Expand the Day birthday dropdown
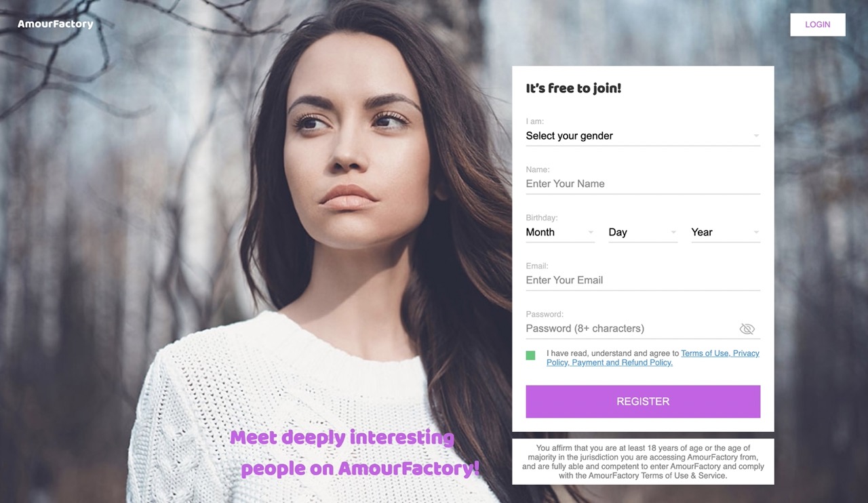 click(643, 232)
